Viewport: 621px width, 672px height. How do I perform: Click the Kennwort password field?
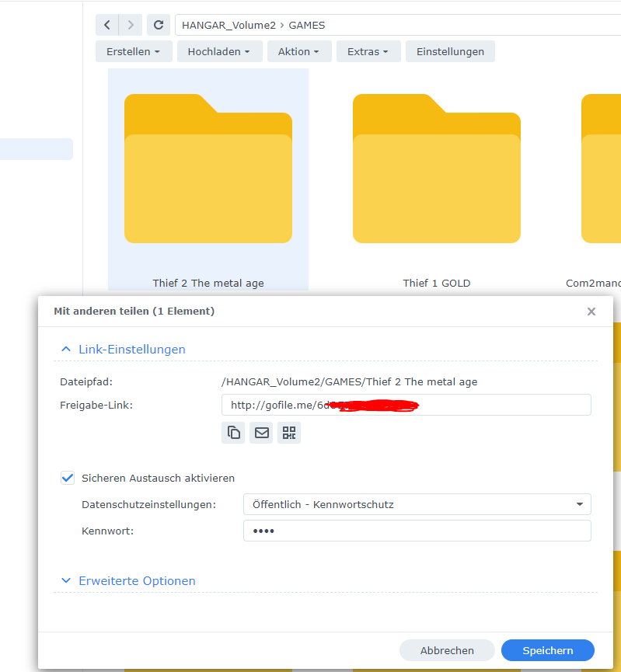[417, 531]
